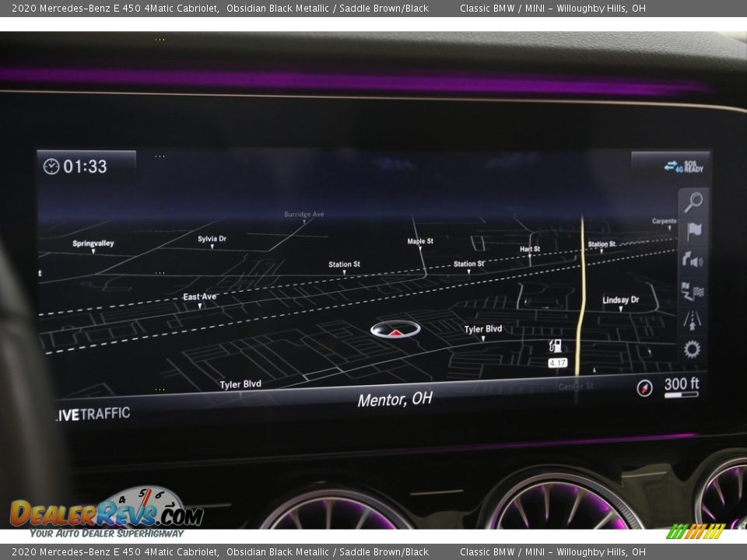This screenshot has width=747, height=560.
Task: Tap Tyler Blvd label near vehicle marker
Action: tap(483, 329)
